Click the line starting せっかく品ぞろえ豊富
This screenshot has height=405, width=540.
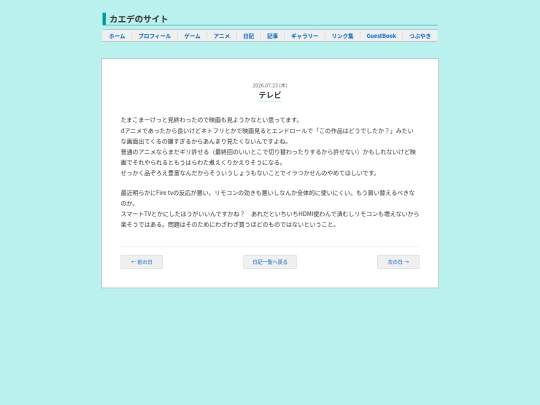[x=249, y=173]
